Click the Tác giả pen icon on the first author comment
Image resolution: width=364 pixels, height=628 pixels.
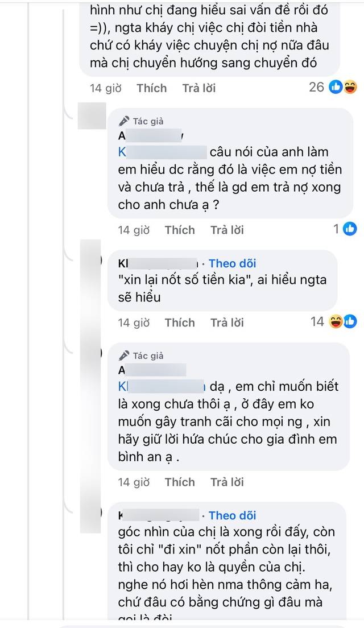tap(125, 121)
